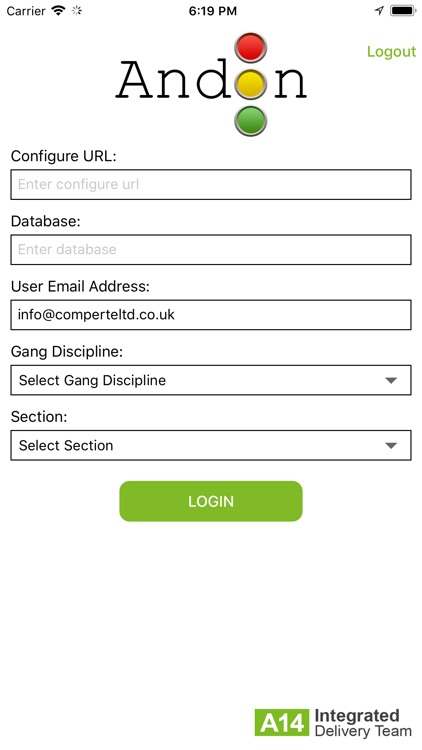
Task: Focus the Configure URL input field
Action: click(211, 185)
